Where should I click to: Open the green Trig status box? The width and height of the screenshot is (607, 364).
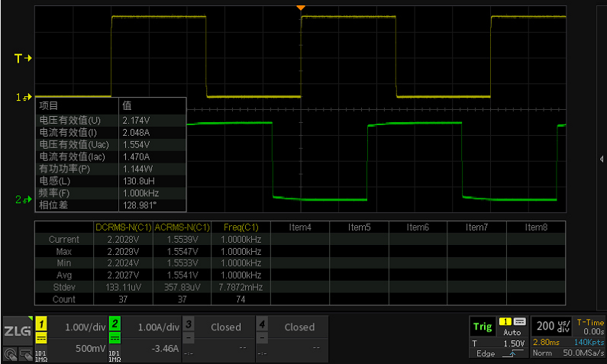[x=483, y=327]
